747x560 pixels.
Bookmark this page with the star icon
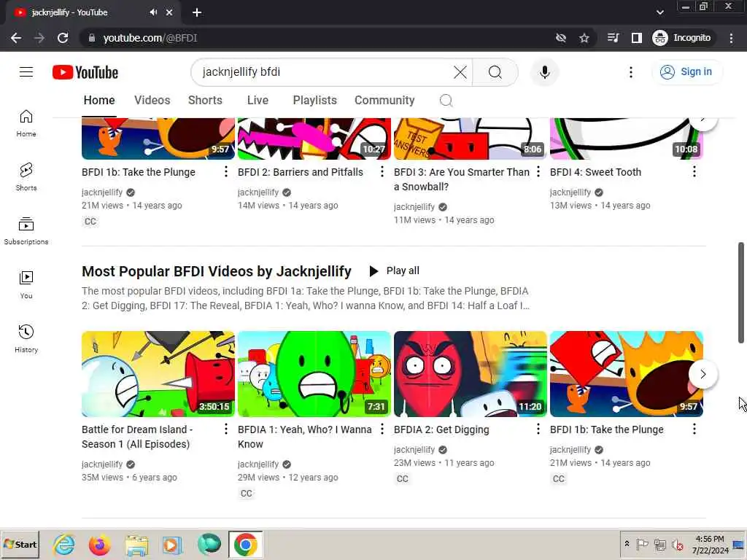coord(584,38)
